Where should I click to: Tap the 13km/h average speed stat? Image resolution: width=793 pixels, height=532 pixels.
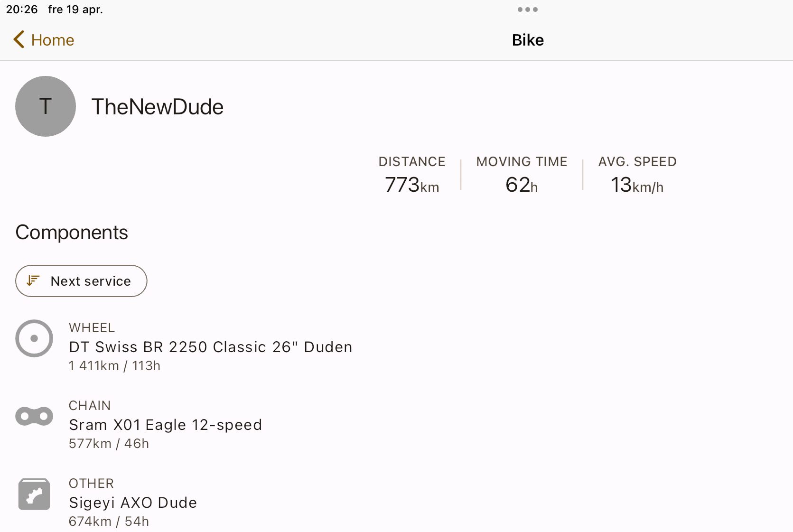pyautogui.click(x=637, y=184)
